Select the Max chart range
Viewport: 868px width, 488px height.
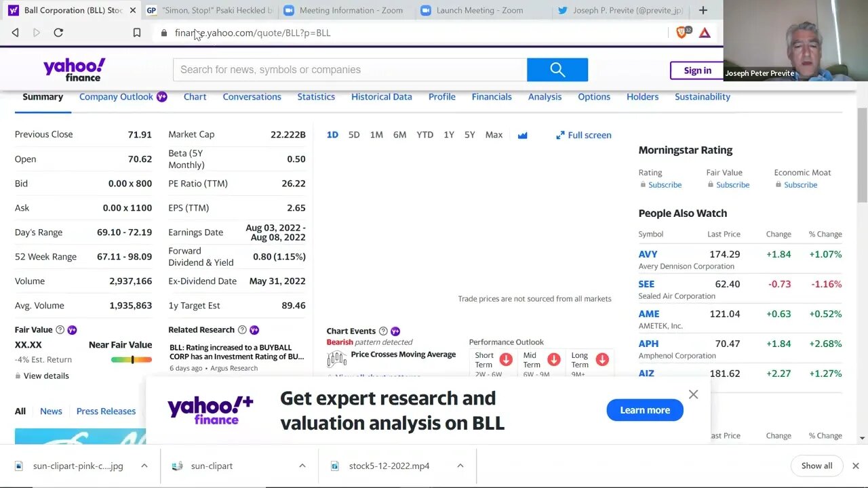(x=494, y=135)
